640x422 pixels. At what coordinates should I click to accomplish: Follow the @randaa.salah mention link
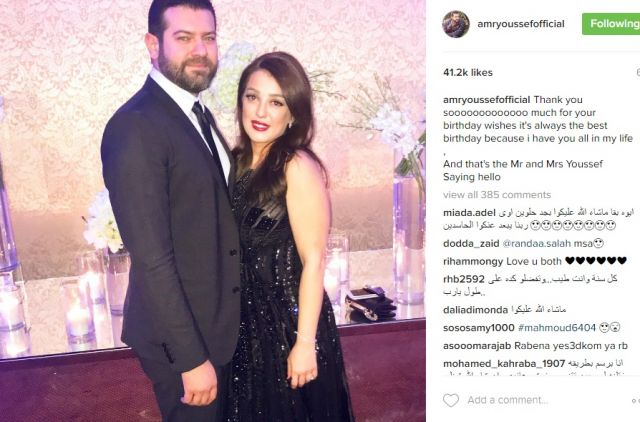[537, 244]
